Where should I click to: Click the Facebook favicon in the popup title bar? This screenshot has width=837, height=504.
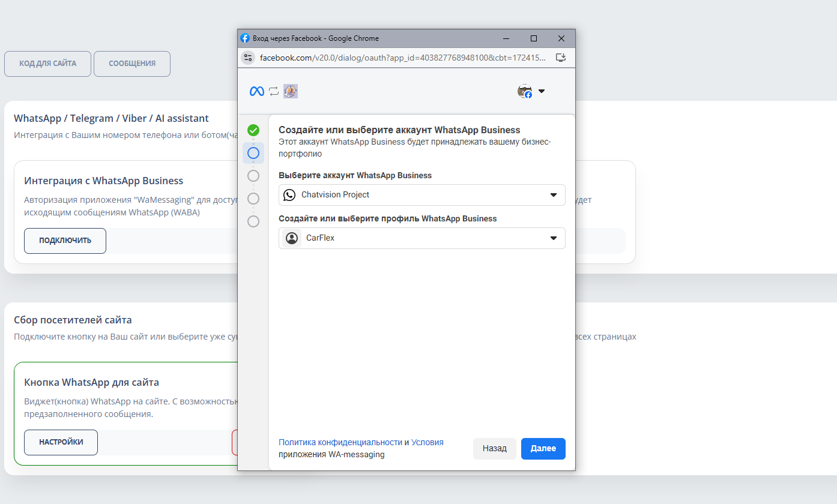[245, 38]
